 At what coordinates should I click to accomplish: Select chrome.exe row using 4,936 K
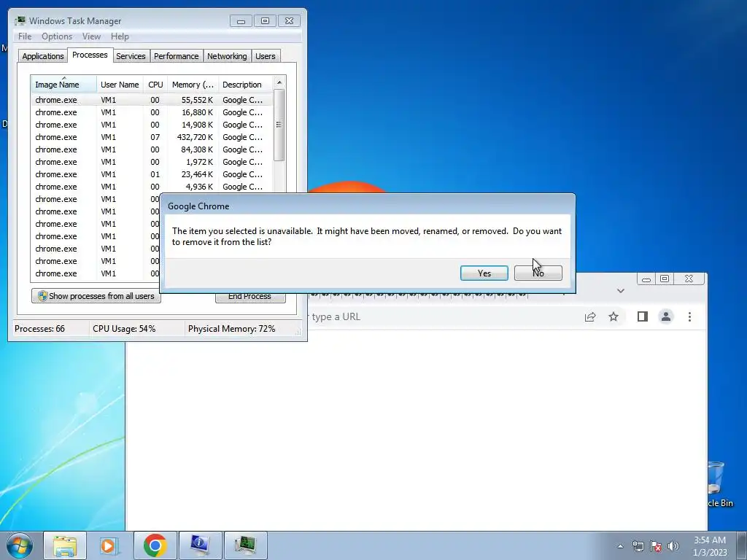152,187
